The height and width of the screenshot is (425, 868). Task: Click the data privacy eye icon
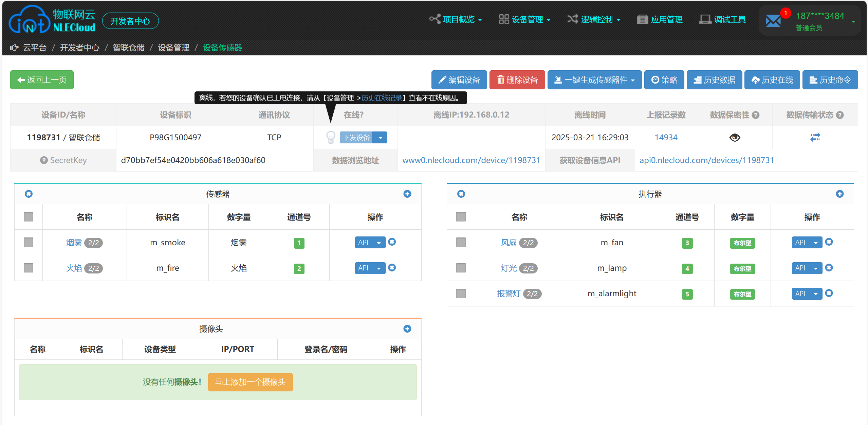[x=734, y=137]
